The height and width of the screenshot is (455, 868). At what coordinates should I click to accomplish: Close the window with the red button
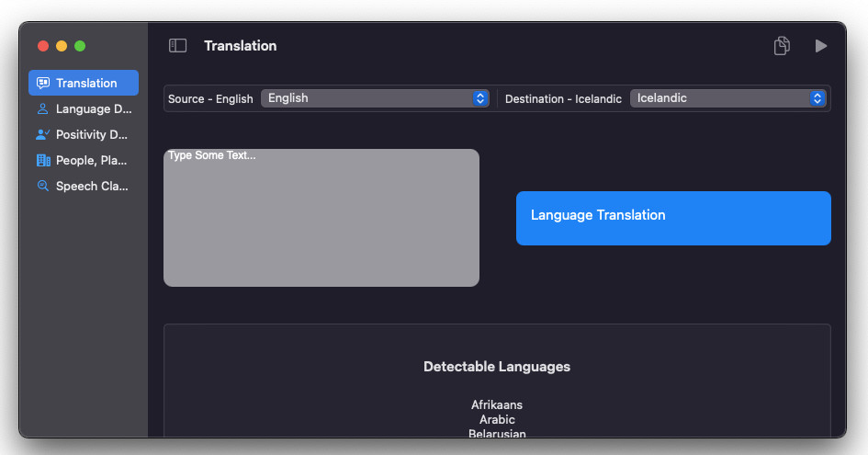[43, 46]
